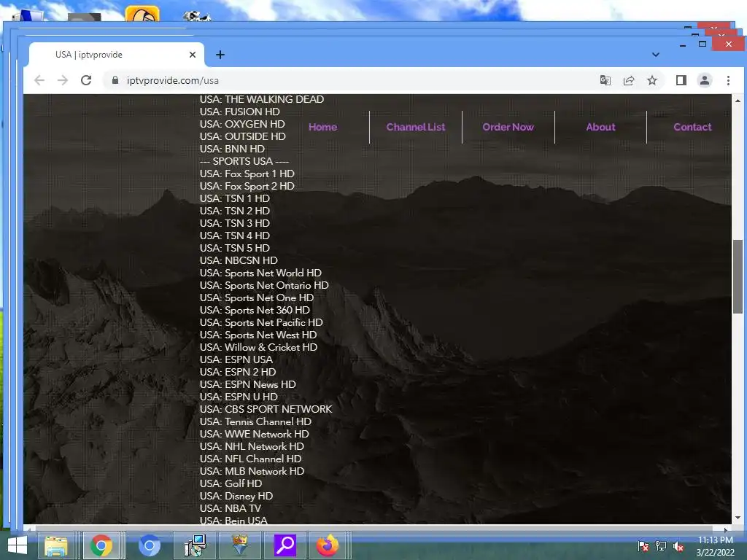Open a new browser tab

pos(220,55)
